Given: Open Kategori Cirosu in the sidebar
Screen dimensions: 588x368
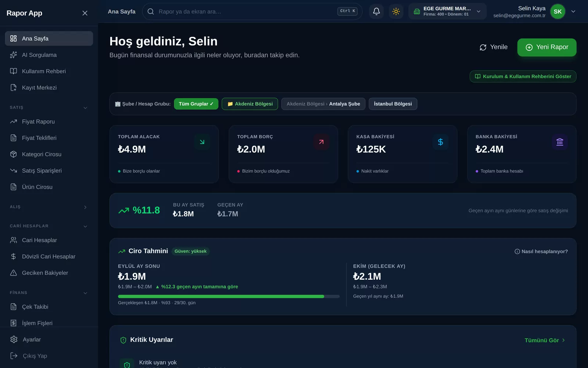Looking at the screenshot, I should click(x=49, y=154).
